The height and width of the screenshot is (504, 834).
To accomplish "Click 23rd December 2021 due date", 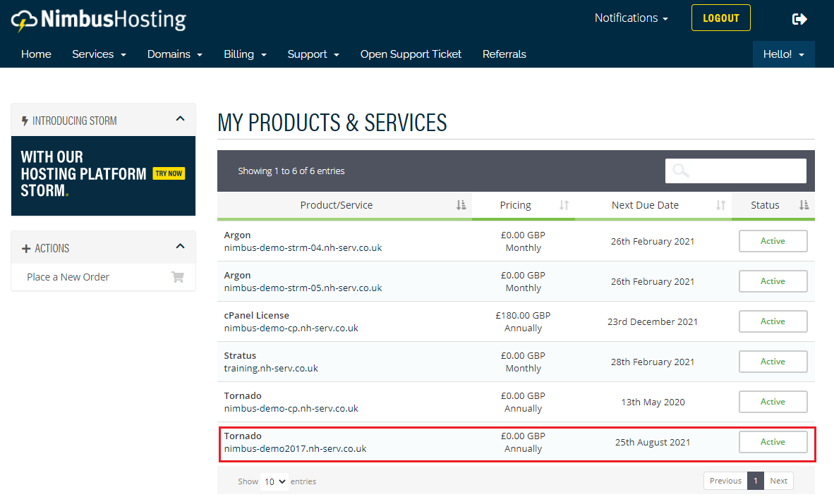I will coord(653,321).
